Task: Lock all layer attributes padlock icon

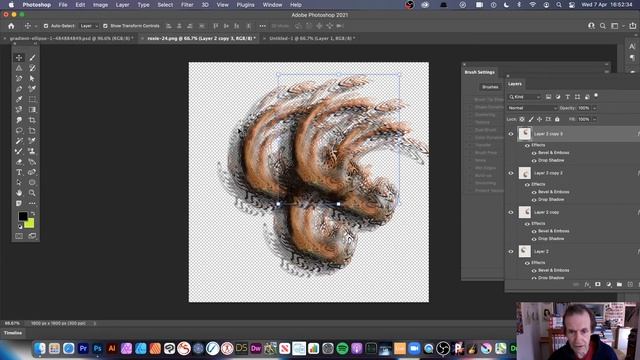Action: point(557,119)
